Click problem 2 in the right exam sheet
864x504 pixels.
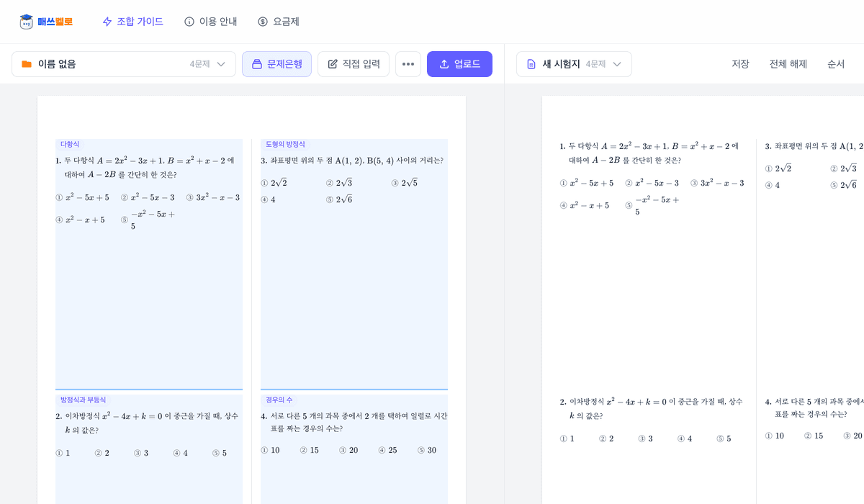652,420
